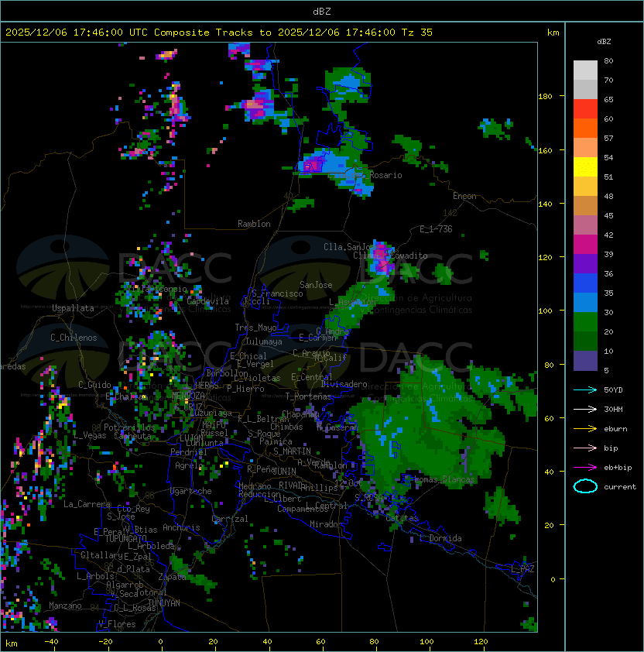Click the '-40' km tick on horizontal axis
Viewport: 644px width, 652px height.
click(x=51, y=642)
